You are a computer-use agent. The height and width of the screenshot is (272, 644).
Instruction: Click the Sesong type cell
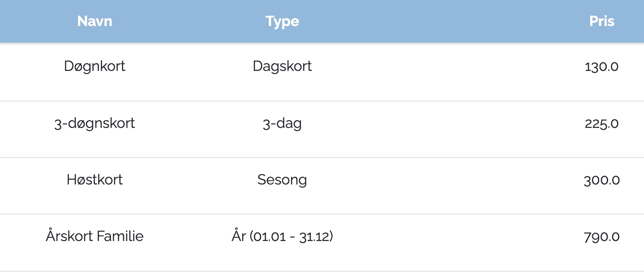point(282,180)
